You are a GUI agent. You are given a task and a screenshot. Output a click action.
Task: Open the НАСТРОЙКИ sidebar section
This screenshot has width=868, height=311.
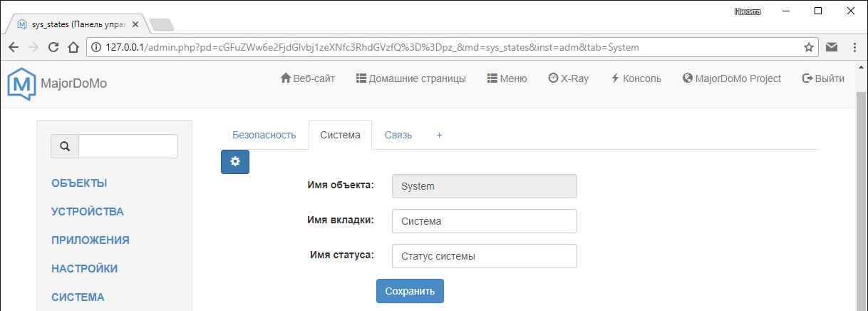pos(84,269)
